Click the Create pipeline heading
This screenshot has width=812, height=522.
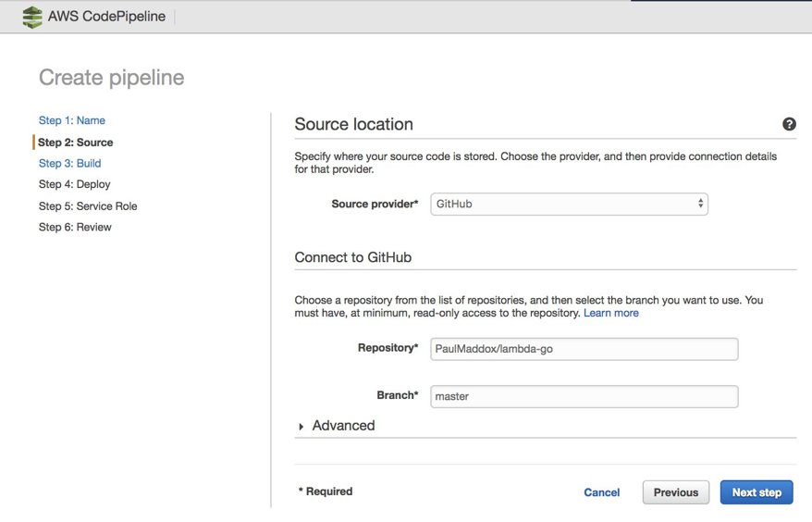[x=112, y=78]
